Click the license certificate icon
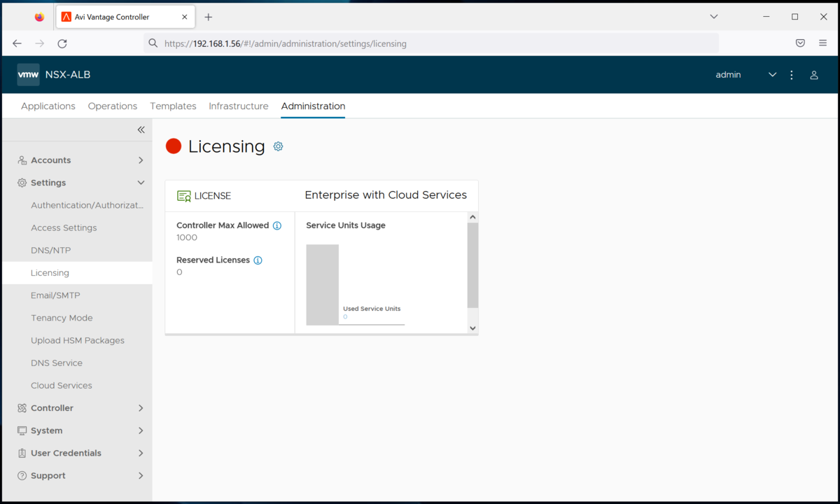 [184, 196]
